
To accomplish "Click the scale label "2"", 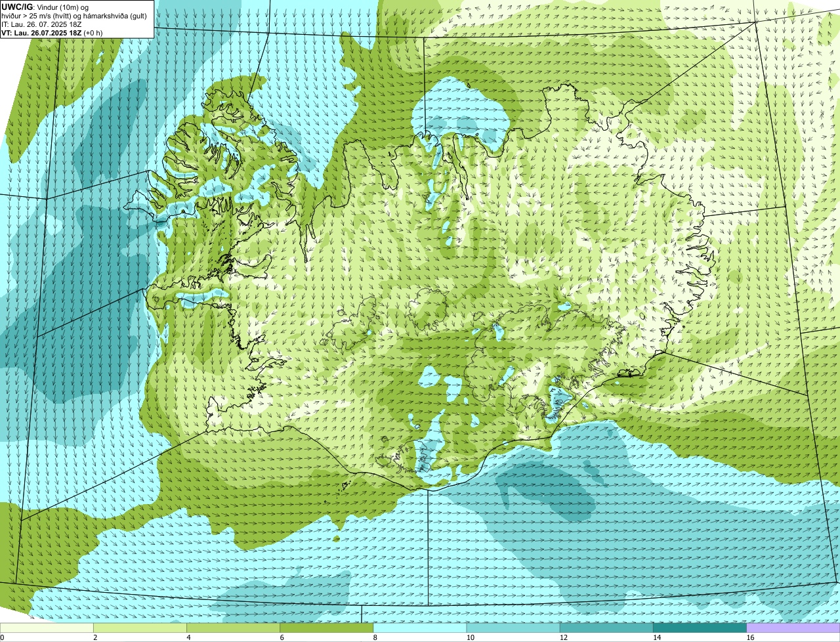I will (x=95, y=637).
